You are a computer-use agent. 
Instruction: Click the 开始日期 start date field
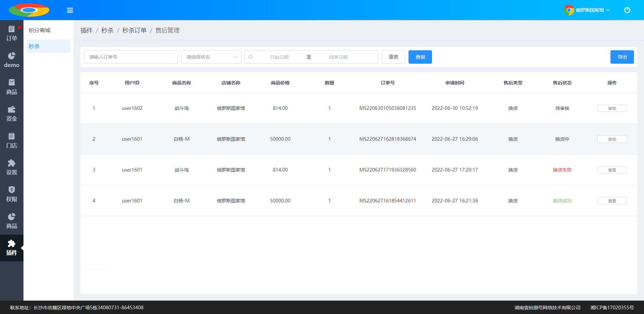click(x=279, y=57)
